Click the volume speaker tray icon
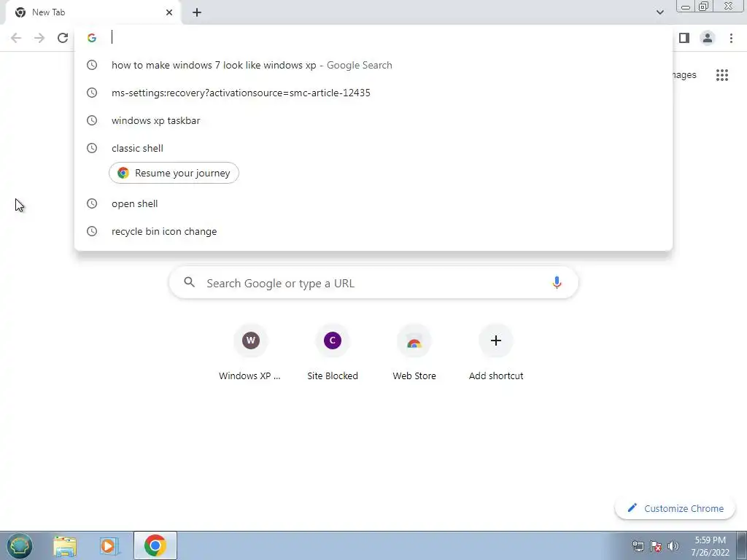This screenshot has width=747, height=560. 673,546
